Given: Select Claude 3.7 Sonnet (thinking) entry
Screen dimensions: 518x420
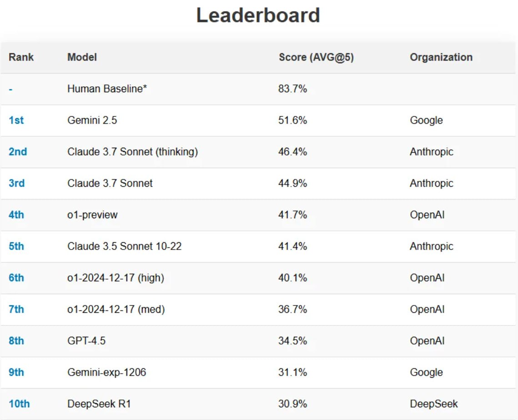Looking at the screenshot, I should 132,152.
